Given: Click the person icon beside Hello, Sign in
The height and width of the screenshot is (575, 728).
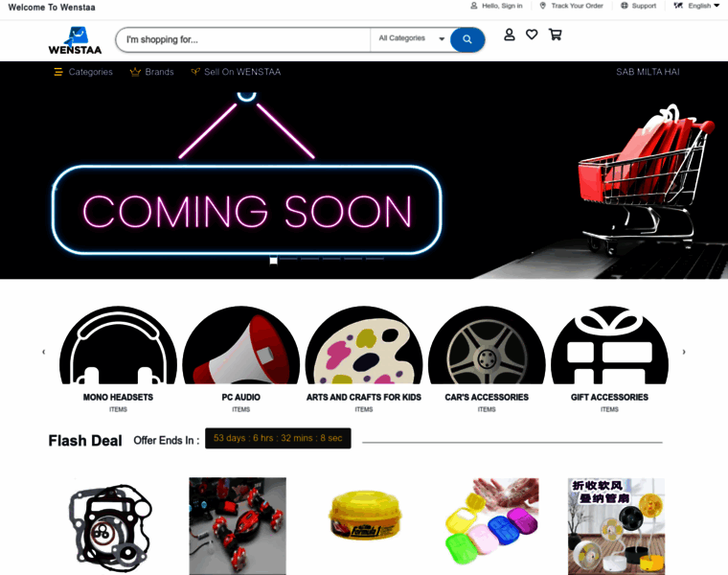Looking at the screenshot, I should (474, 6).
